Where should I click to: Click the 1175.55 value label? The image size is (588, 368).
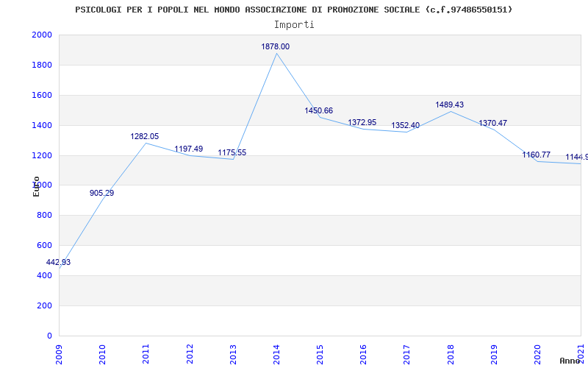pyautogui.click(x=232, y=152)
